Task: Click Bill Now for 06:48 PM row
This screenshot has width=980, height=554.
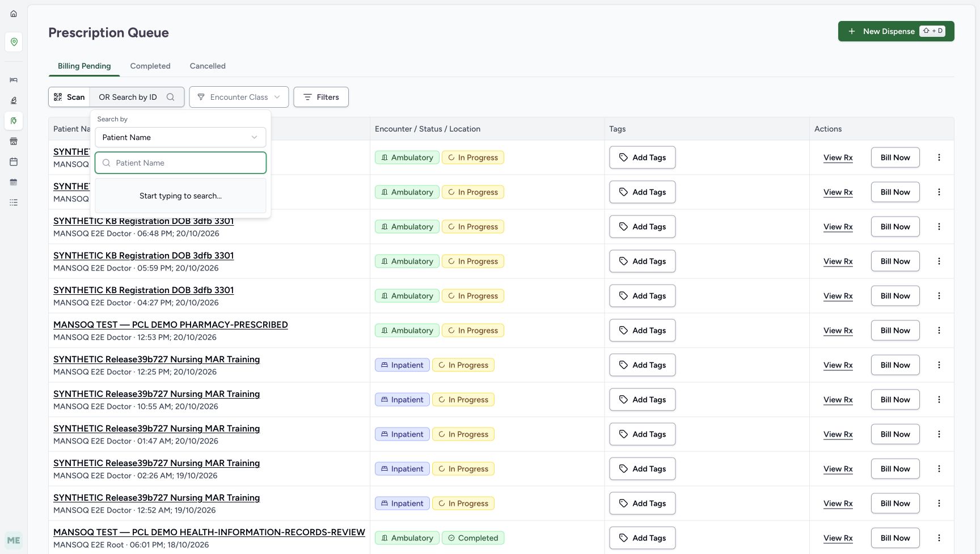Action: click(895, 227)
